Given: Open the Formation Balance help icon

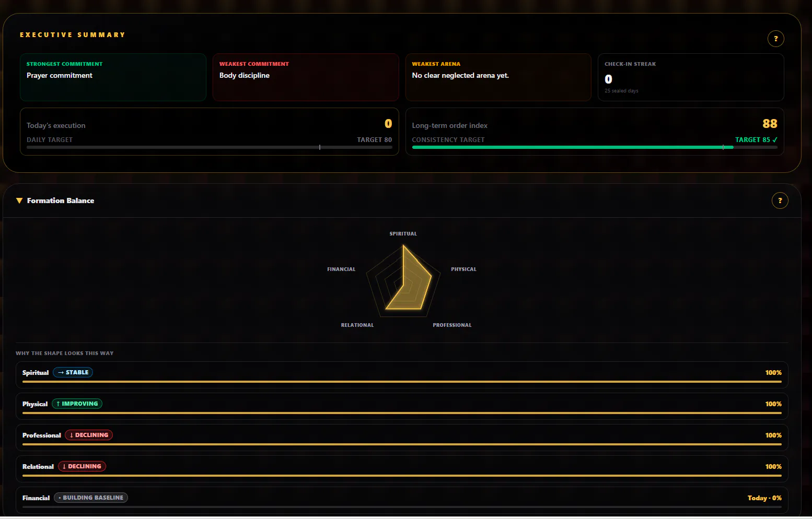Looking at the screenshot, I should click(780, 200).
